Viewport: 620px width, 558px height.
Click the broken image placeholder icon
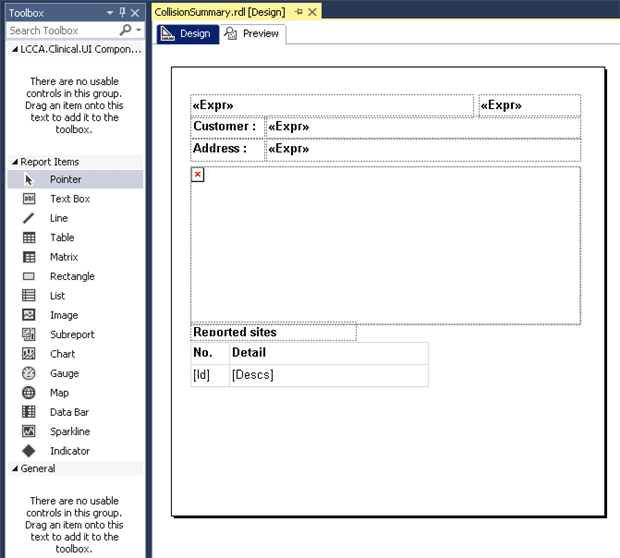click(198, 175)
